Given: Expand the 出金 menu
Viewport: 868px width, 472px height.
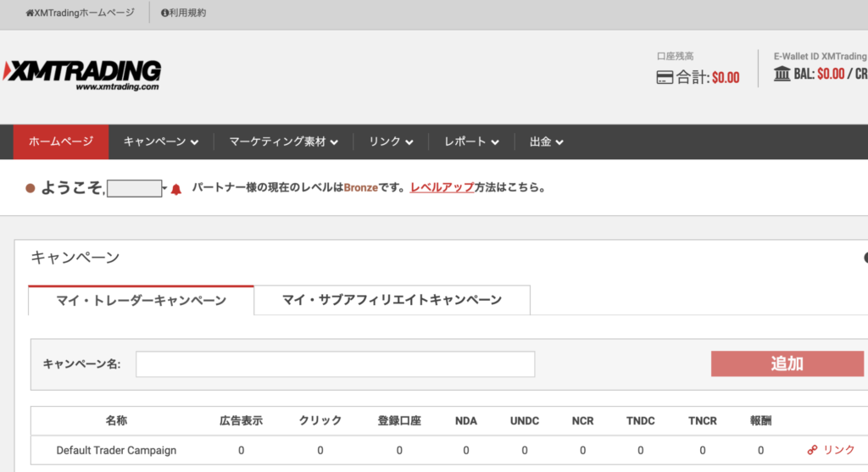Looking at the screenshot, I should tap(547, 142).
